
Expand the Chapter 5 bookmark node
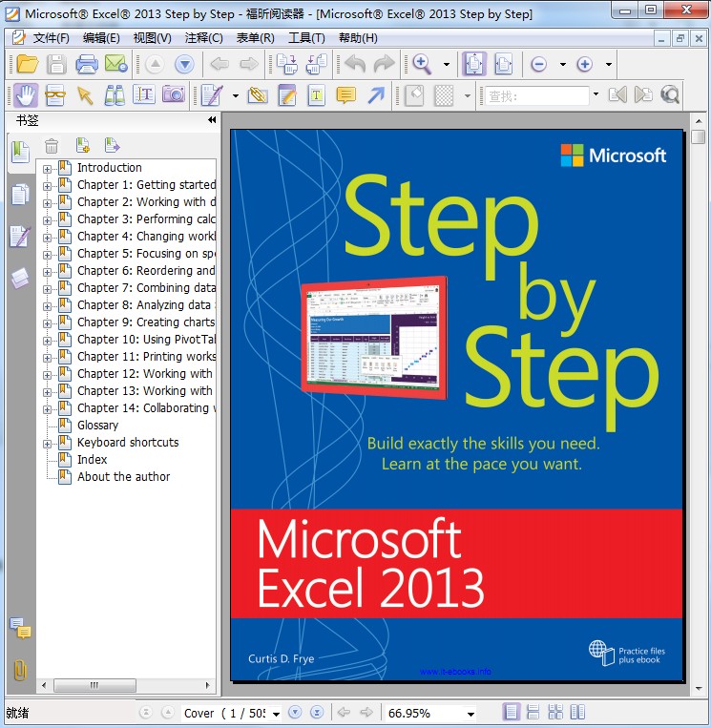[47, 255]
